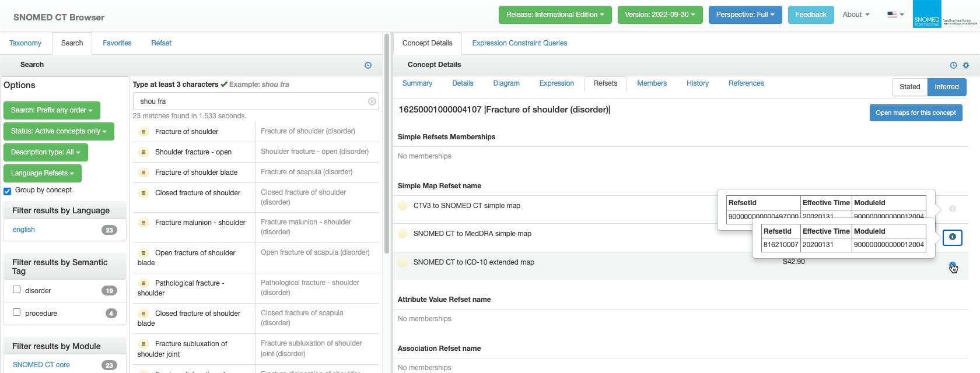Click info icon for ICD-10 extended map
Screen dimensions: 980x373
click(953, 266)
